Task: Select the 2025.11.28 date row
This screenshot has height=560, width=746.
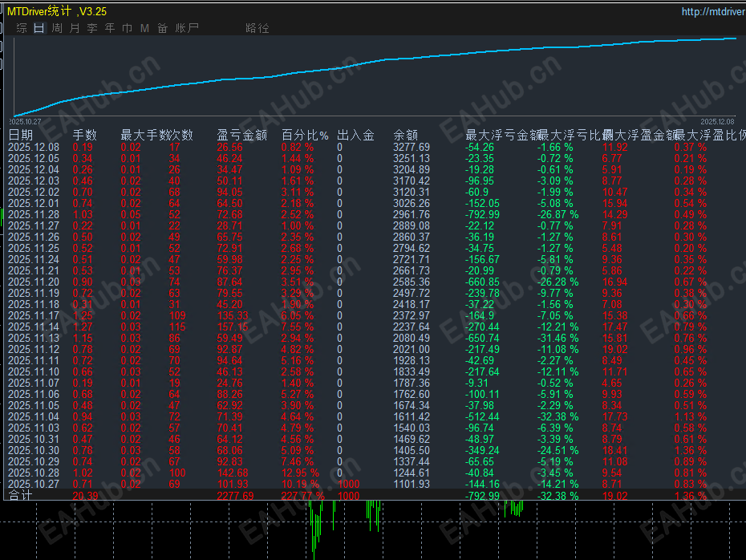Action: click(x=33, y=215)
